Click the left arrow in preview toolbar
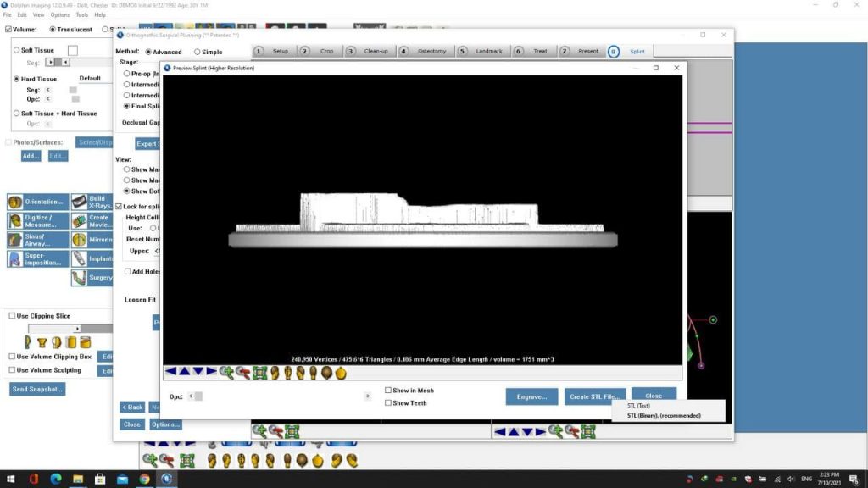868x488 pixels. (x=170, y=372)
